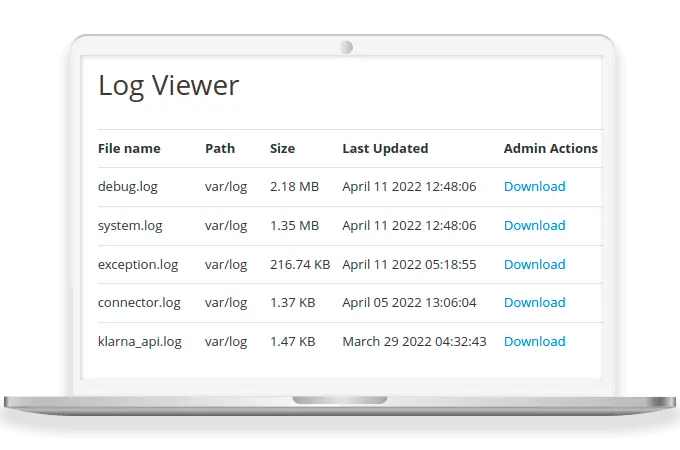The width and height of the screenshot is (680, 450).
Task: Click the March 29 2022 04:32:43 timestamp
Action: [x=414, y=342]
